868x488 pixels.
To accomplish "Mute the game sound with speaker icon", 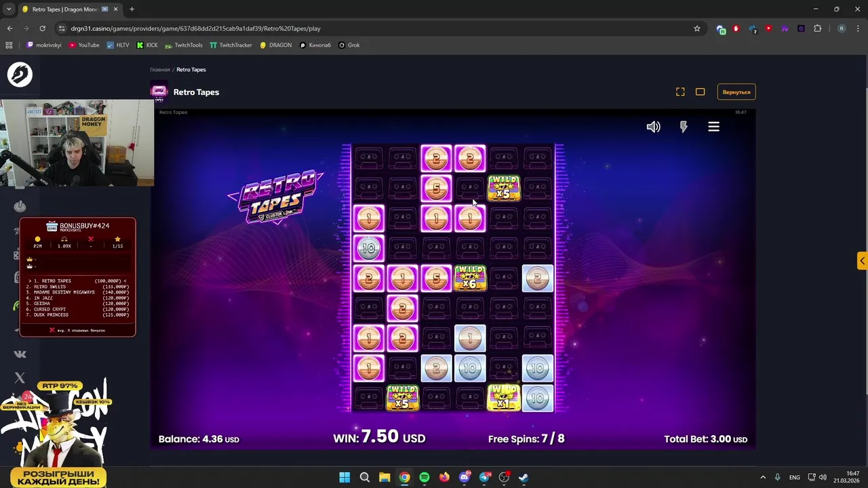I will (x=653, y=127).
